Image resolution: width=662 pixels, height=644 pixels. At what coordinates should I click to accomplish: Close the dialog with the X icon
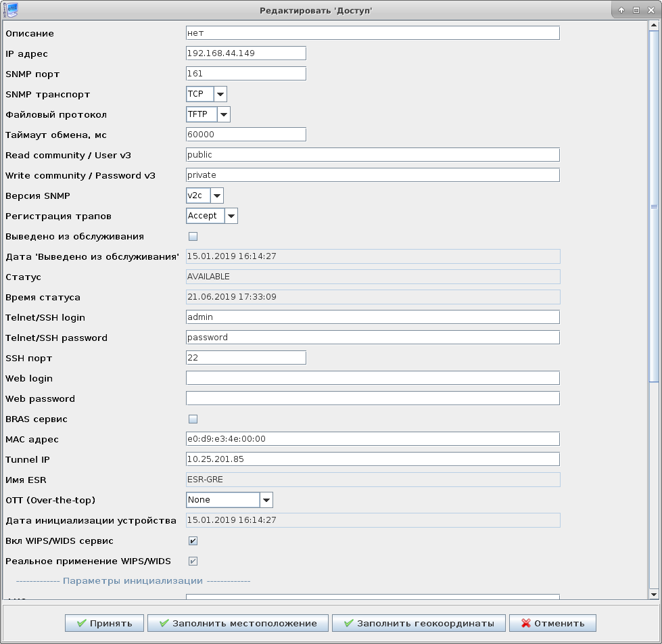pyautogui.click(x=651, y=10)
